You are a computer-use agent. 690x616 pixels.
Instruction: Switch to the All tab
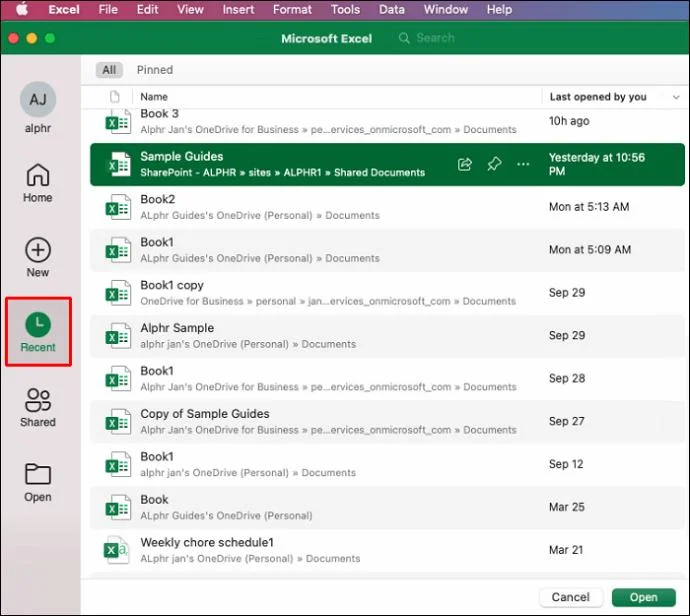pyautogui.click(x=109, y=70)
